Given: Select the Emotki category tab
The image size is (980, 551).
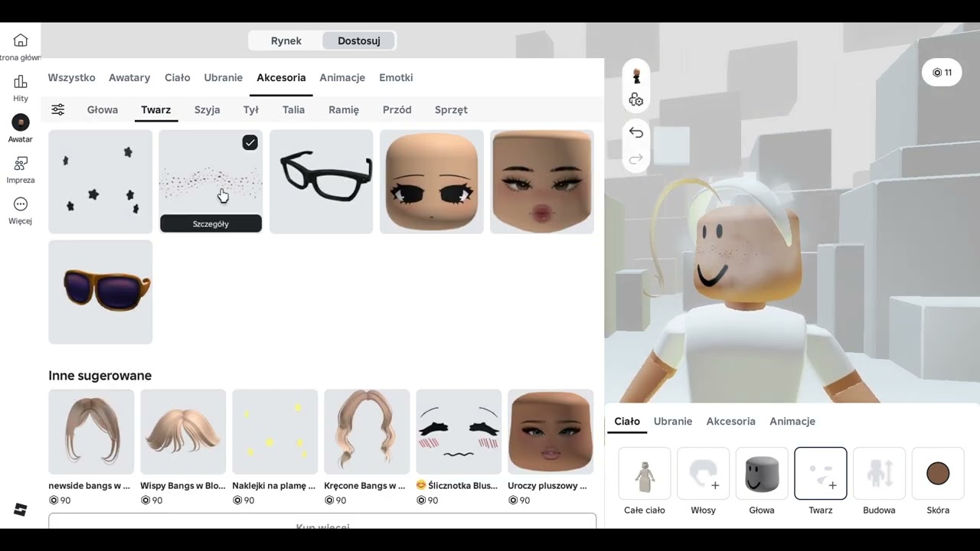Looking at the screenshot, I should (x=396, y=77).
